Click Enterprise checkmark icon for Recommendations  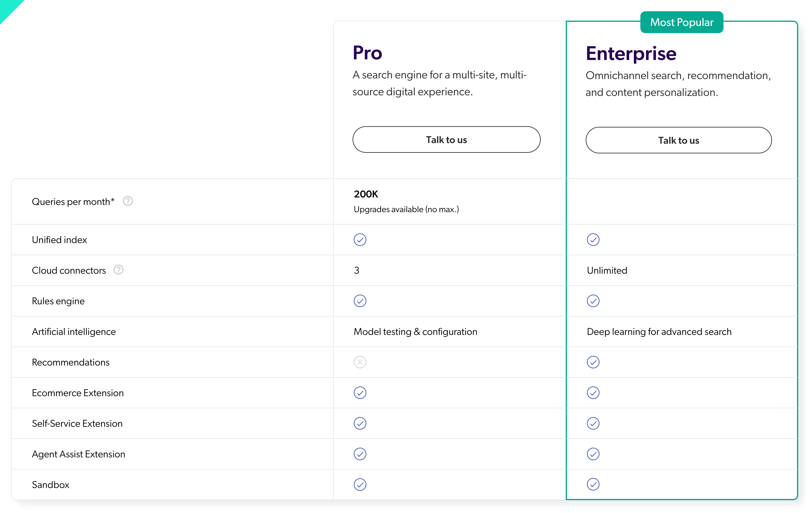point(593,362)
